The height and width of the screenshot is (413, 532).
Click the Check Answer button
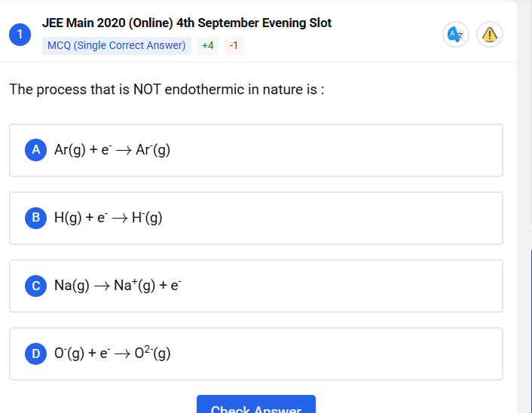point(256,405)
